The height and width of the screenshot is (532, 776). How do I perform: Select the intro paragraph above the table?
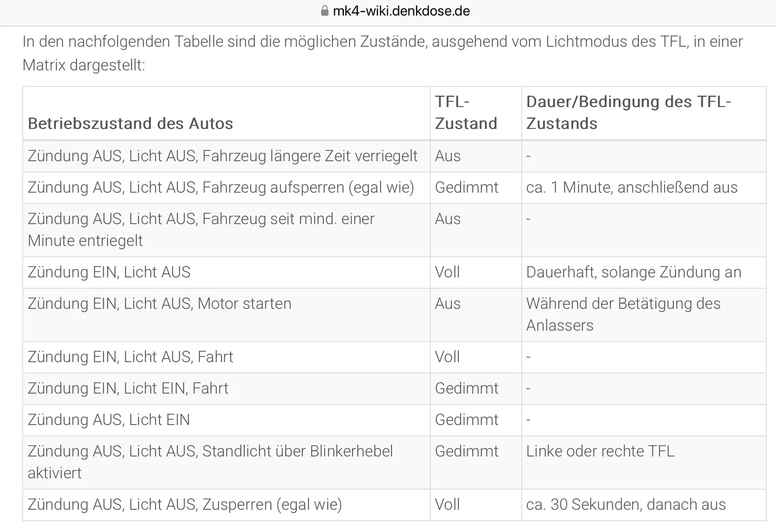pos(382,53)
